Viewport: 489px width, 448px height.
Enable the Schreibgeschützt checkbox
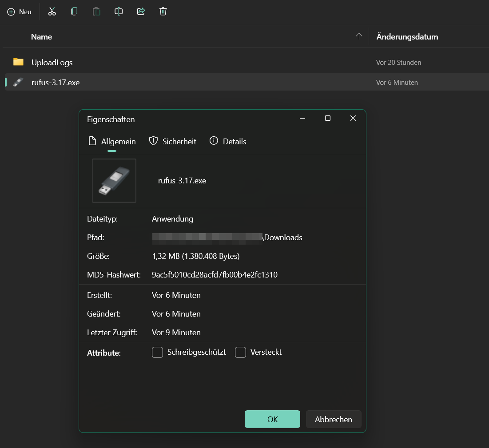pyautogui.click(x=157, y=352)
